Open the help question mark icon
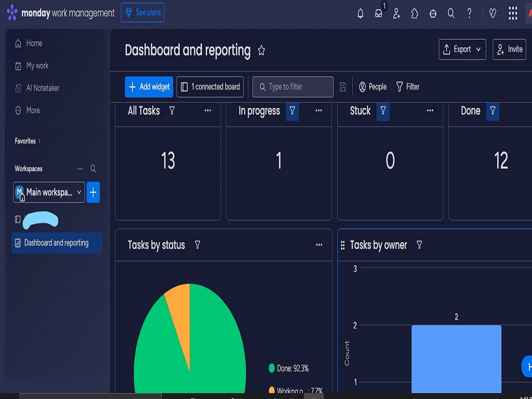The width and height of the screenshot is (532, 399). [x=469, y=13]
